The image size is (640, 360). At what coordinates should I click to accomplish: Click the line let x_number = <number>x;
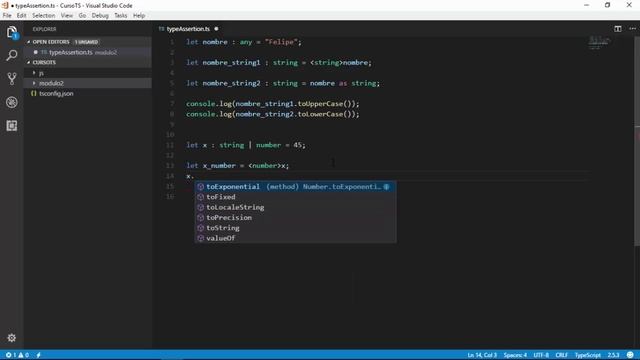[x=238, y=166]
